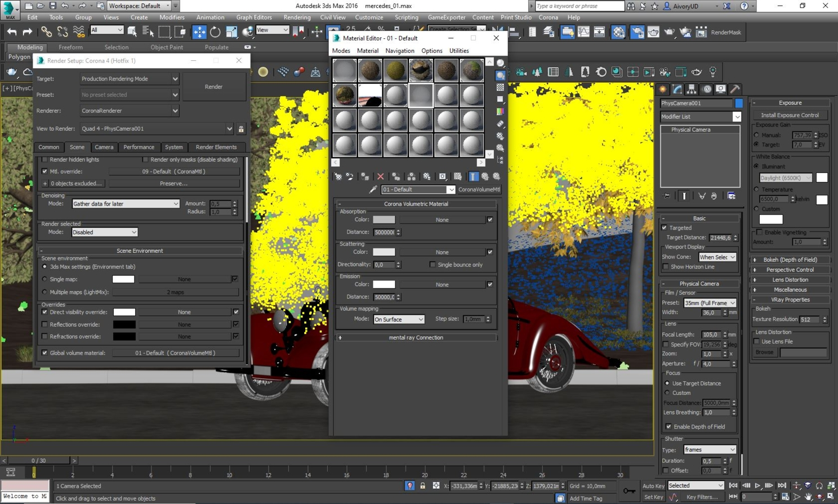Viewport: 838px width, 504px height.
Task: Open the Denoising Mode dropdown
Action: point(126,204)
